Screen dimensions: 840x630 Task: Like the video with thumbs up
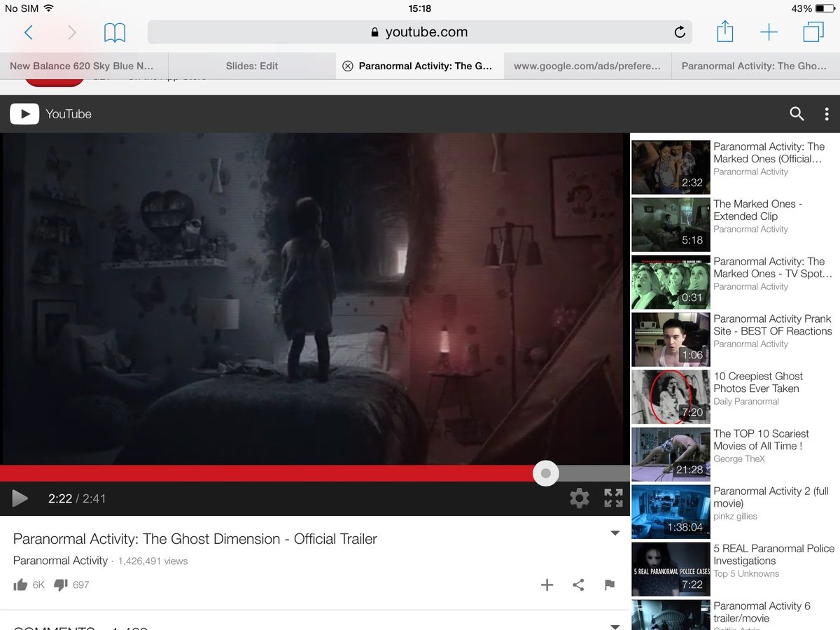tap(20, 584)
